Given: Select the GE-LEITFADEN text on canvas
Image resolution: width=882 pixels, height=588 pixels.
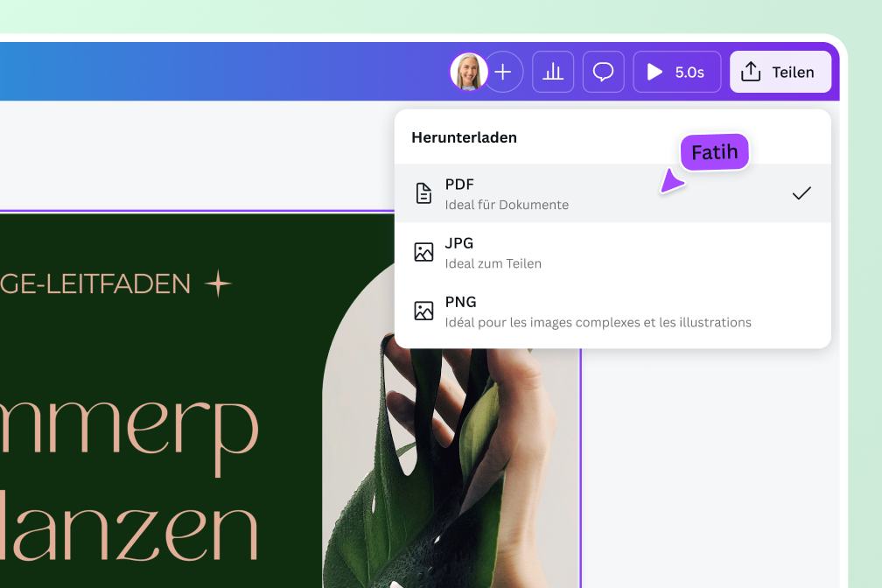Looking at the screenshot, I should [x=95, y=283].
